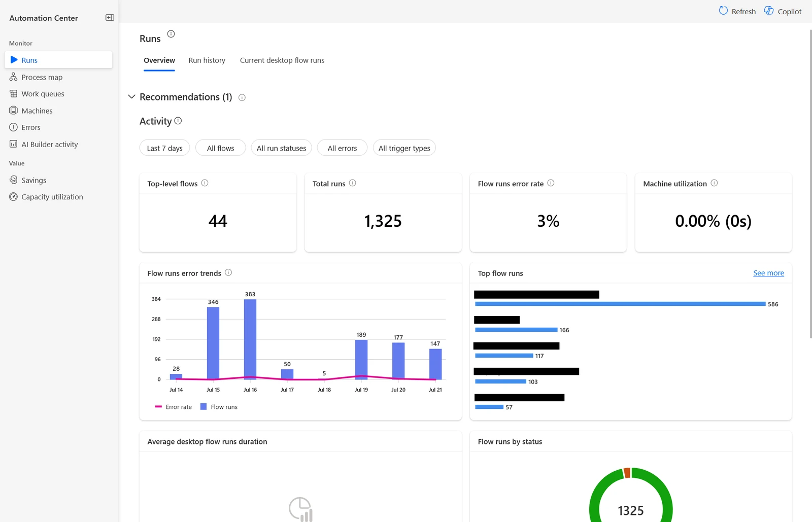This screenshot has height=522, width=812.
Task: Open the Last 7 days filter
Action: coord(164,148)
